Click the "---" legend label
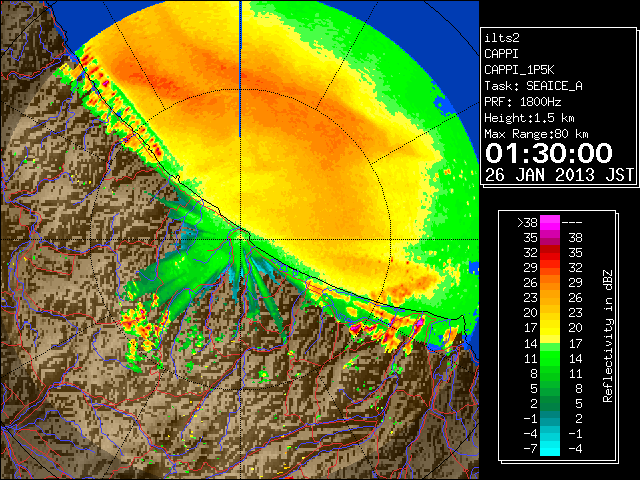The image size is (640, 480). coord(572,223)
